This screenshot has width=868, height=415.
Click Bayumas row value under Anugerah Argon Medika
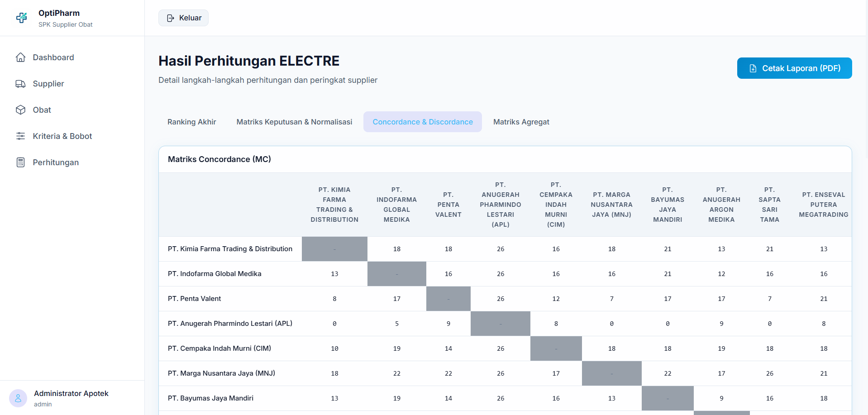pyautogui.click(x=722, y=398)
